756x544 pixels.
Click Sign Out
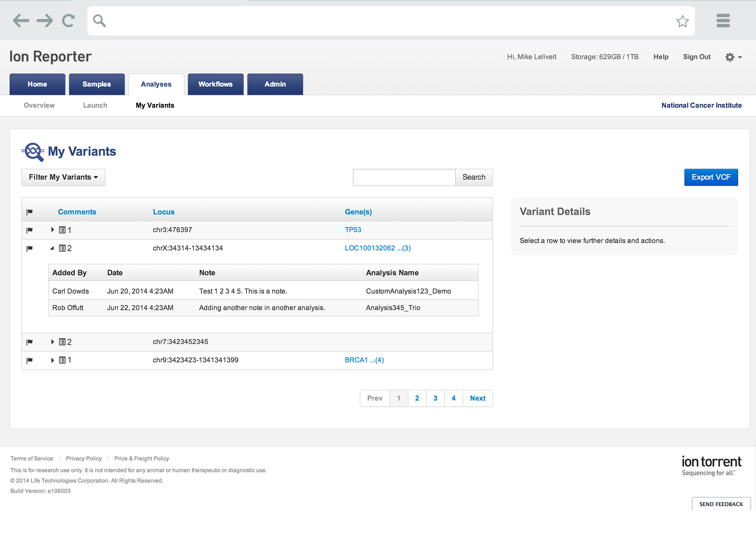pyautogui.click(x=697, y=57)
